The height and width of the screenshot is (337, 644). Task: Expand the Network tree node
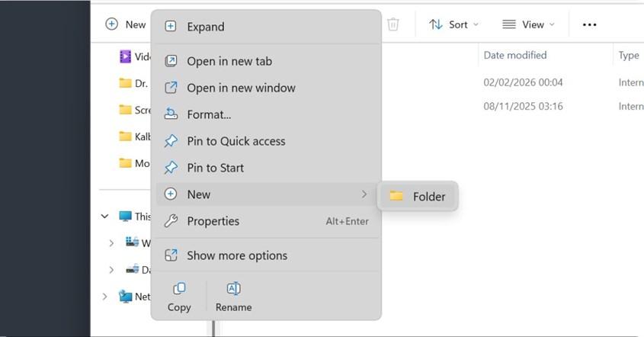pos(105,297)
